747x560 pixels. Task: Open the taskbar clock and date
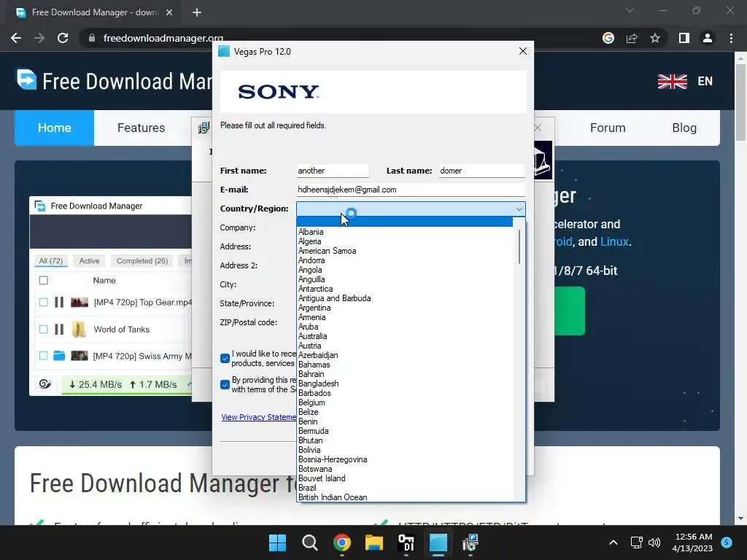point(693,542)
